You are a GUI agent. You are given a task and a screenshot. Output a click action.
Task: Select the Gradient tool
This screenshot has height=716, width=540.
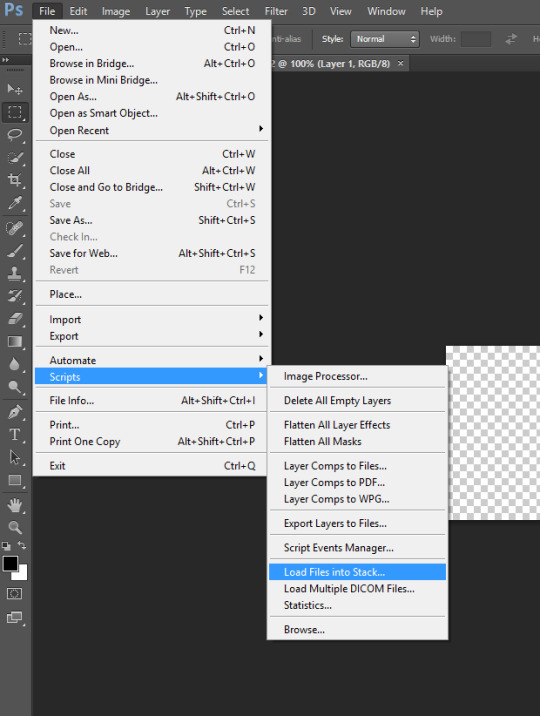(x=15, y=342)
